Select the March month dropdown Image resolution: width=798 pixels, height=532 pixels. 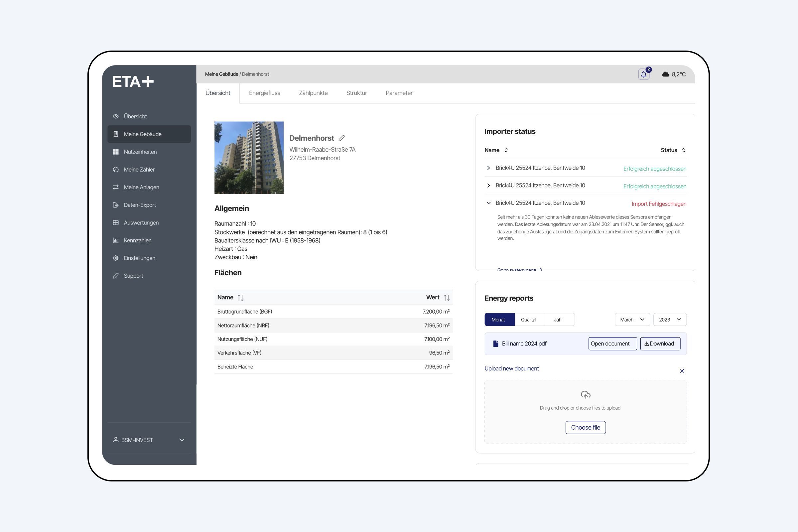[631, 320]
